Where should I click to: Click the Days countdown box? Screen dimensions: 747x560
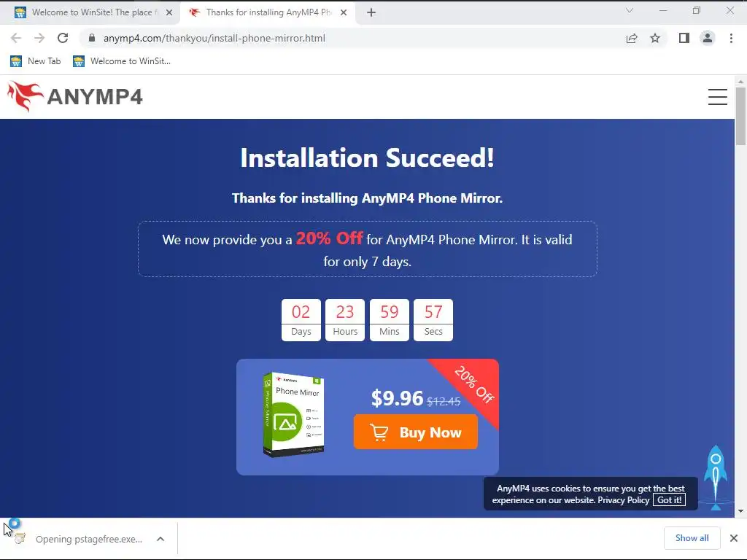click(x=301, y=320)
